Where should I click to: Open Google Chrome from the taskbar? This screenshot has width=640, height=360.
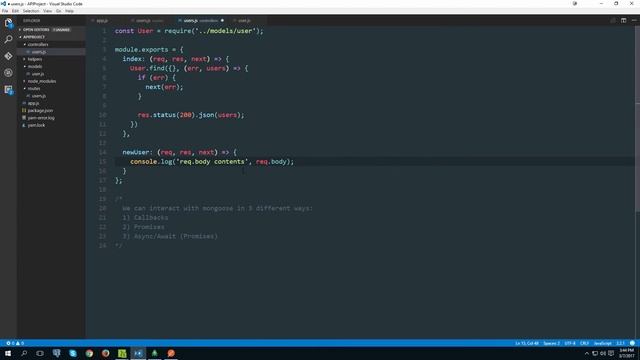point(89,353)
